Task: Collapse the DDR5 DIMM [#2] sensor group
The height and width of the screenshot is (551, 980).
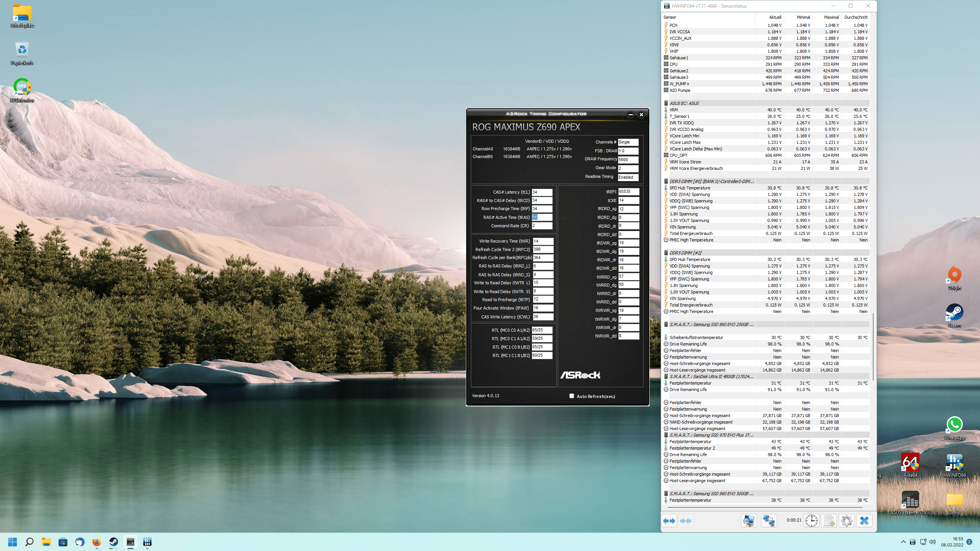Action: 685,253
